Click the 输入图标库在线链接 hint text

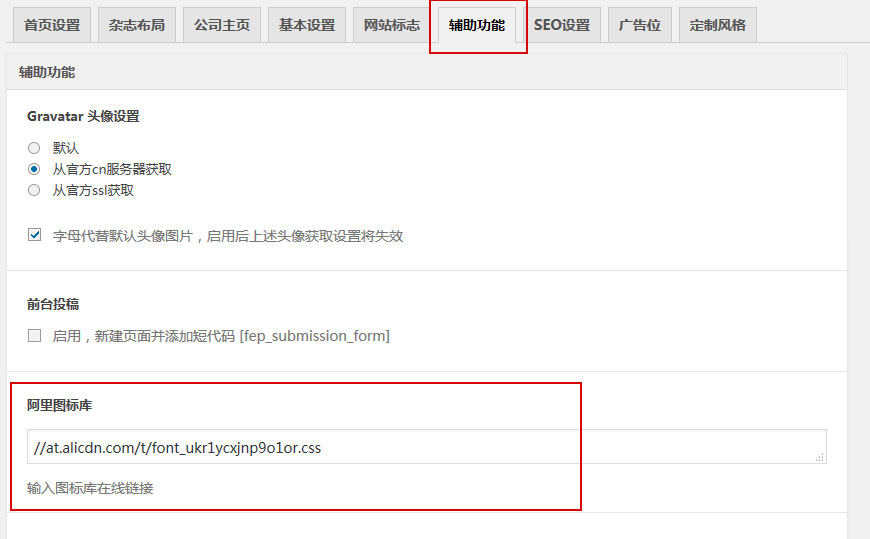pos(90,489)
